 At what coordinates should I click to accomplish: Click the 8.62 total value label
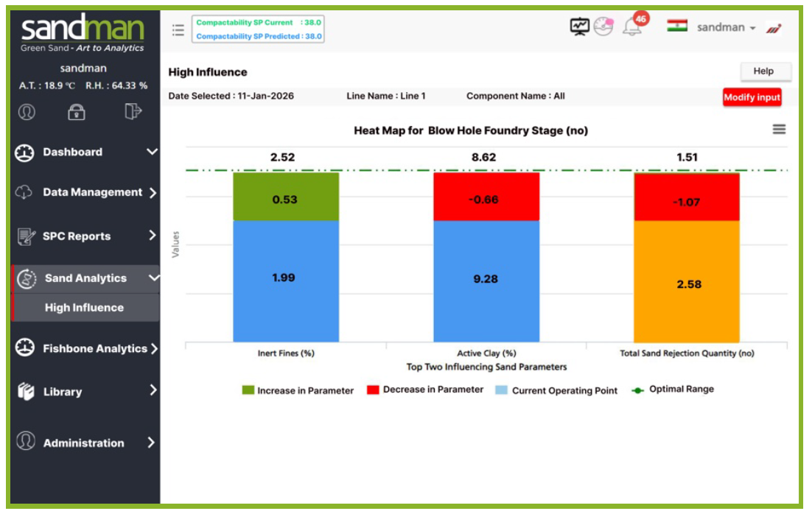tap(483, 158)
